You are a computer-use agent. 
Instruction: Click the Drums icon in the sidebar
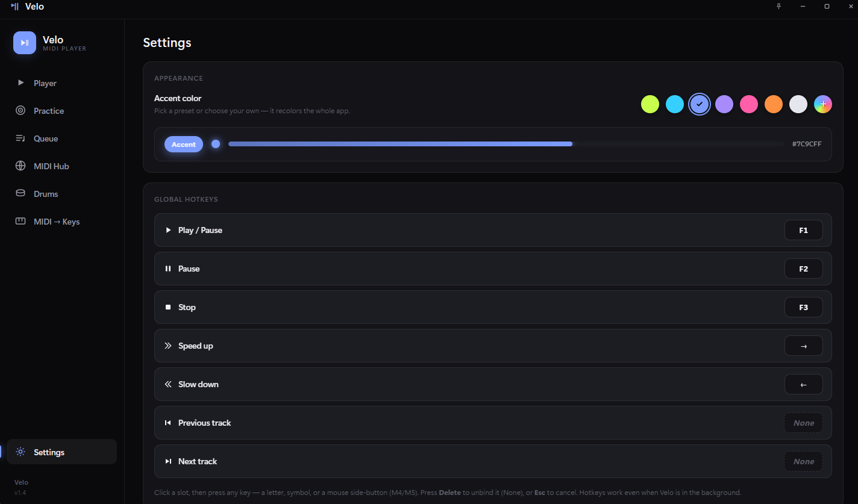[x=20, y=194]
